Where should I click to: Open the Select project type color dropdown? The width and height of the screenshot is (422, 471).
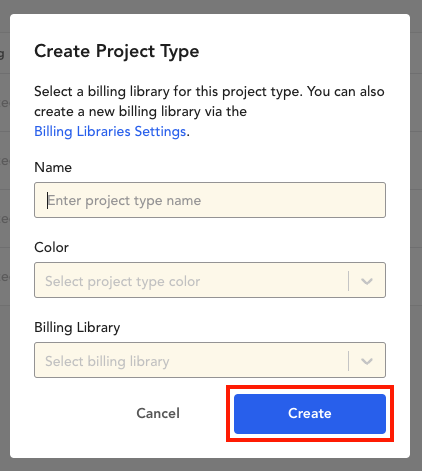click(x=210, y=280)
